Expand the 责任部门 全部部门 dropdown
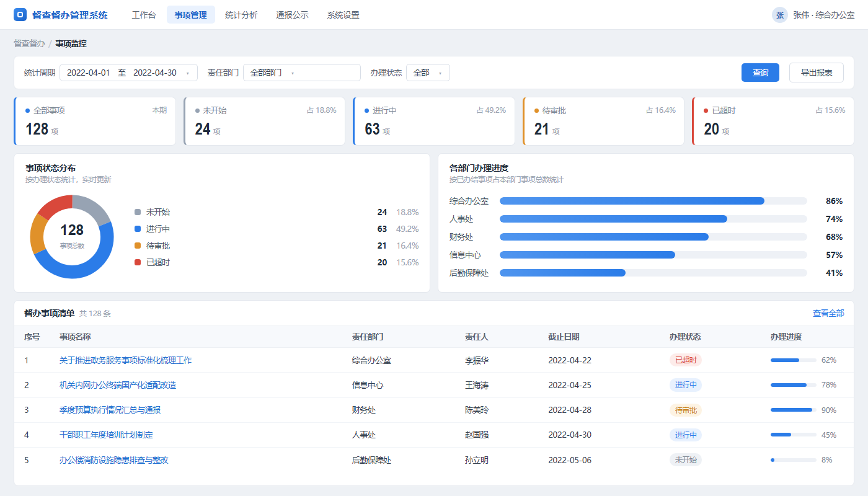 tap(302, 73)
